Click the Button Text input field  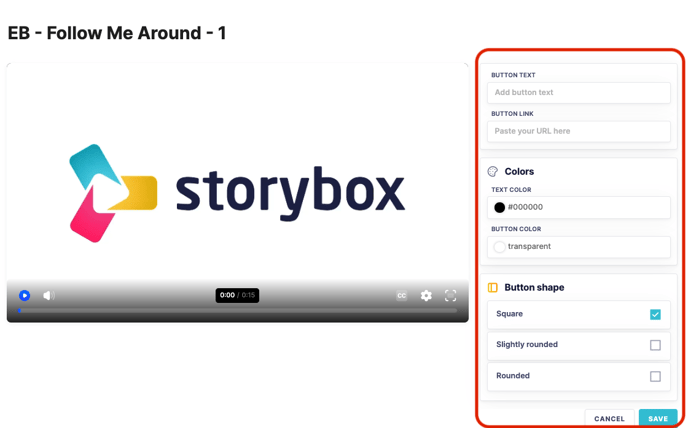[x=578, y=93]
